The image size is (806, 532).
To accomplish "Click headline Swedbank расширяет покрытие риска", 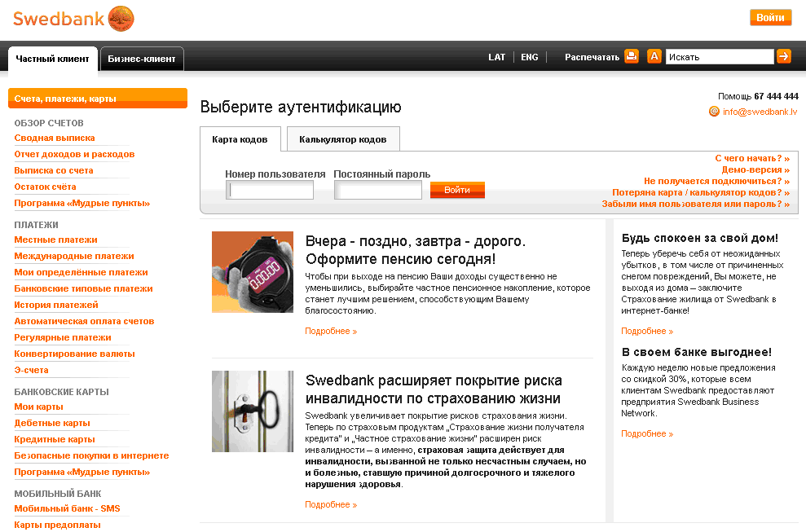I will (434, 389).
